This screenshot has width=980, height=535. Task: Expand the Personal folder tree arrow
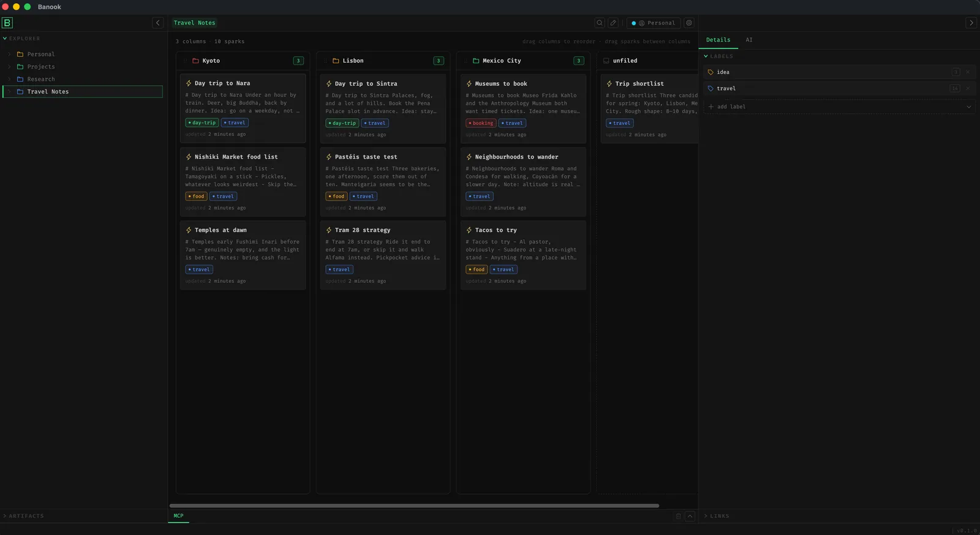9,54
